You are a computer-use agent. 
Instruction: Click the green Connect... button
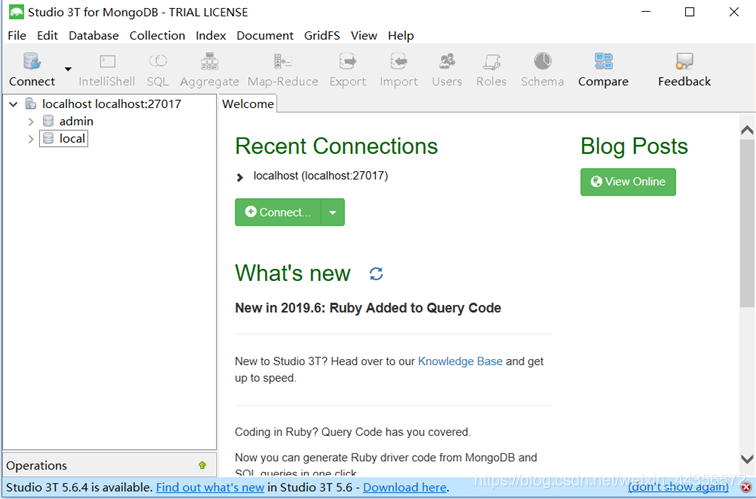pos(278,212)
